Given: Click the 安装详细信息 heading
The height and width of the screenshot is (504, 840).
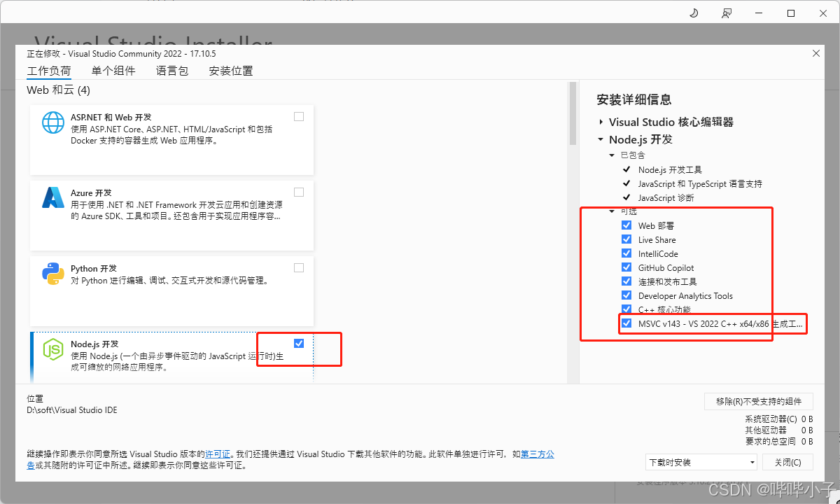Looking at the screenshot, I should (x=634, y=99).
